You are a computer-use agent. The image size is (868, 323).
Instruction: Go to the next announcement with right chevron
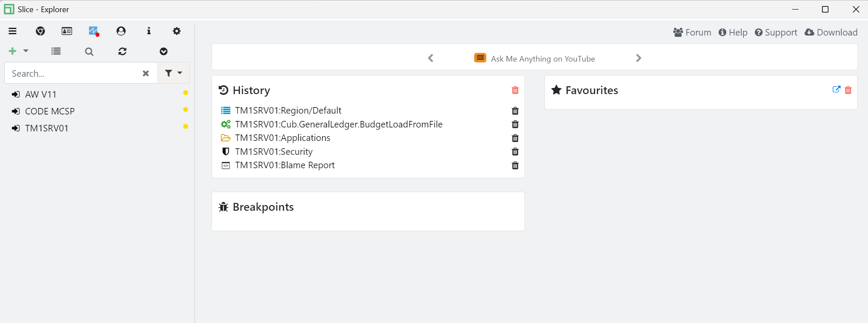tap(638, 58)
